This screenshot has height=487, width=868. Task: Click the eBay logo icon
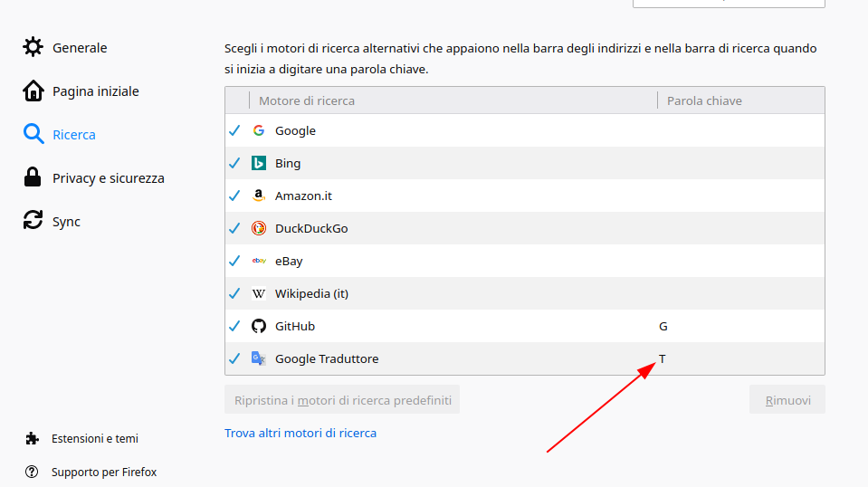tap(259, 261)
